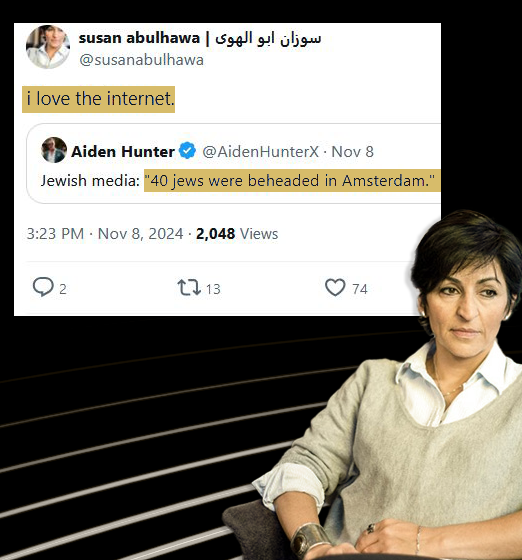Click the 3:23 PM timestamp
Image resolution: width=522 pixels, height=560 pixels.
coord(55,234)
